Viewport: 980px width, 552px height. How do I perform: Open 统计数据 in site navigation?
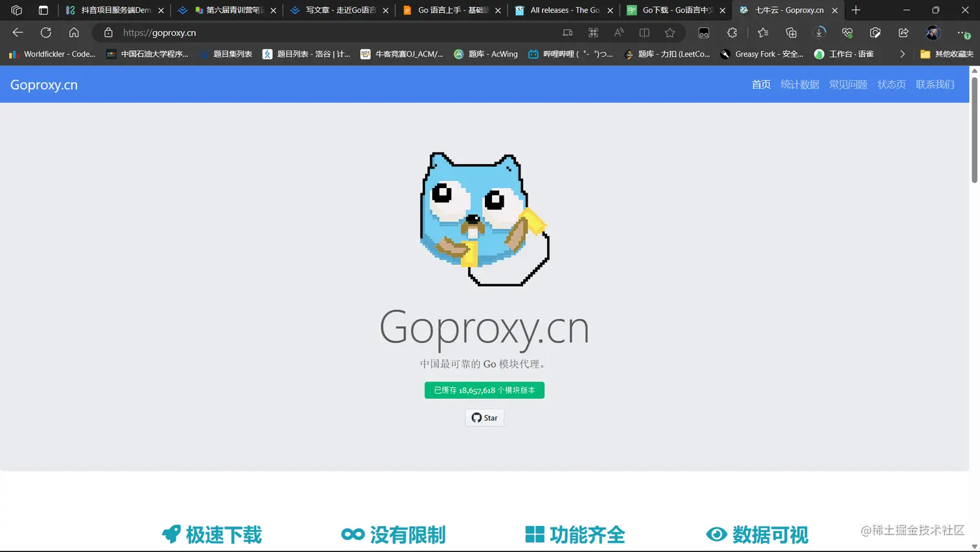pyautogui.click(x=800, y=84)
